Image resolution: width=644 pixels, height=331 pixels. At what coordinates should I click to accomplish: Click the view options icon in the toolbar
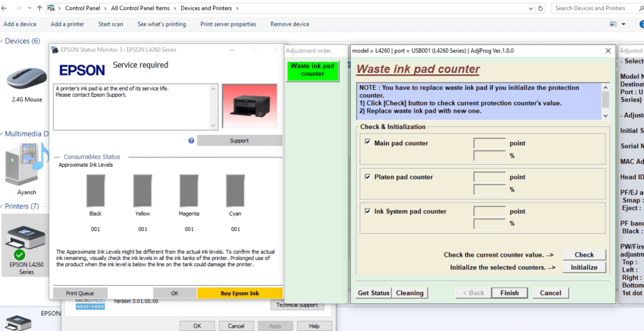[x=613, y=25]
